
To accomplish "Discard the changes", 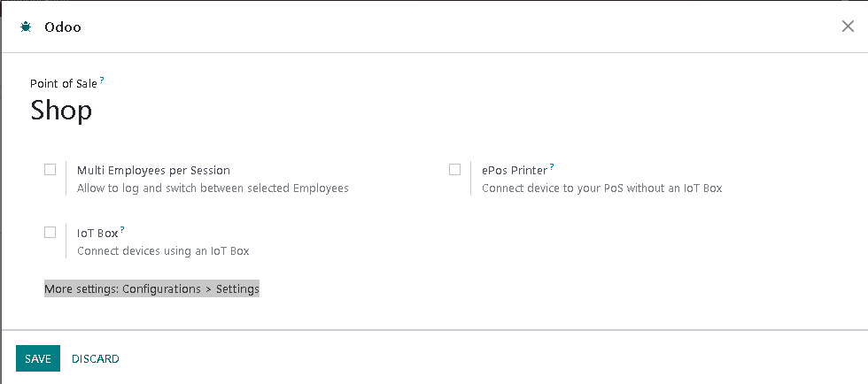I will tap(96, 358).
